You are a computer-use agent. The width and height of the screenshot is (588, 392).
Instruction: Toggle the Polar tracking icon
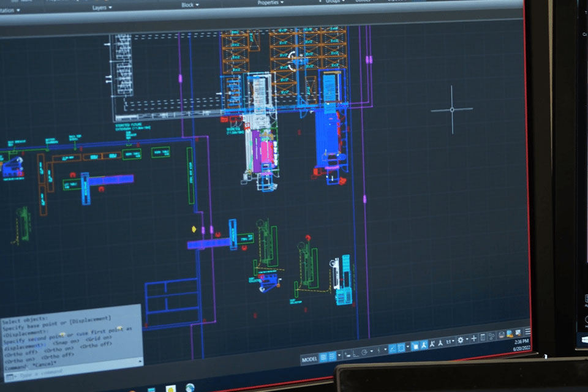click(364, 352)
